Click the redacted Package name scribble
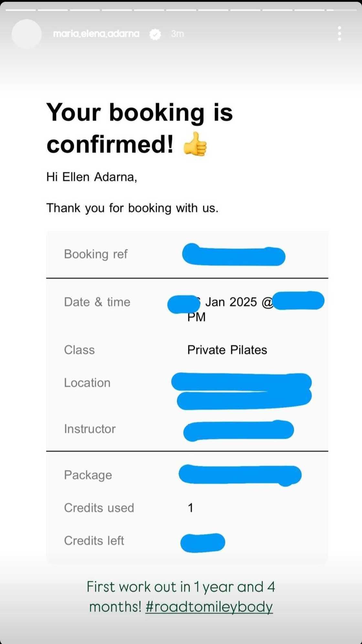362x644 pixels. click(240, 475)
